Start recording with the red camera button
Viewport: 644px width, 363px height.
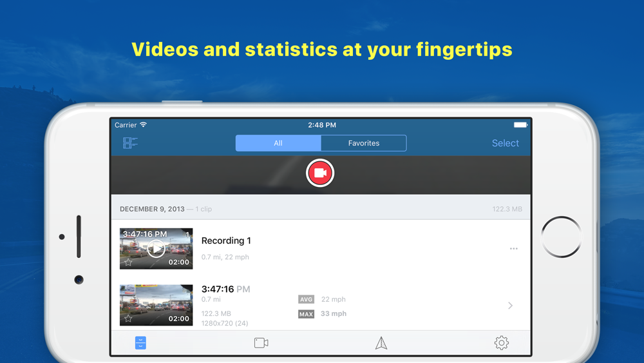point(320,173)
